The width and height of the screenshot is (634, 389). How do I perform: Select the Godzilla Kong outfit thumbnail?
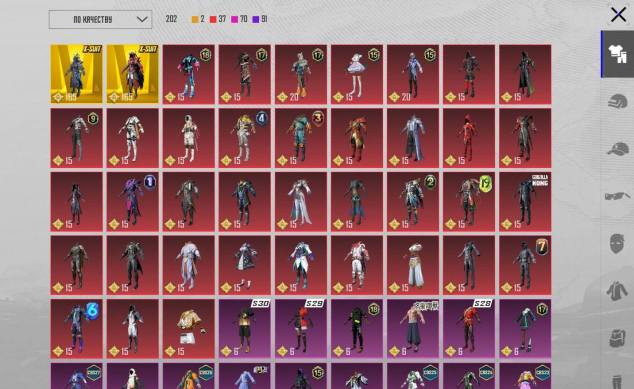point(525,202)
